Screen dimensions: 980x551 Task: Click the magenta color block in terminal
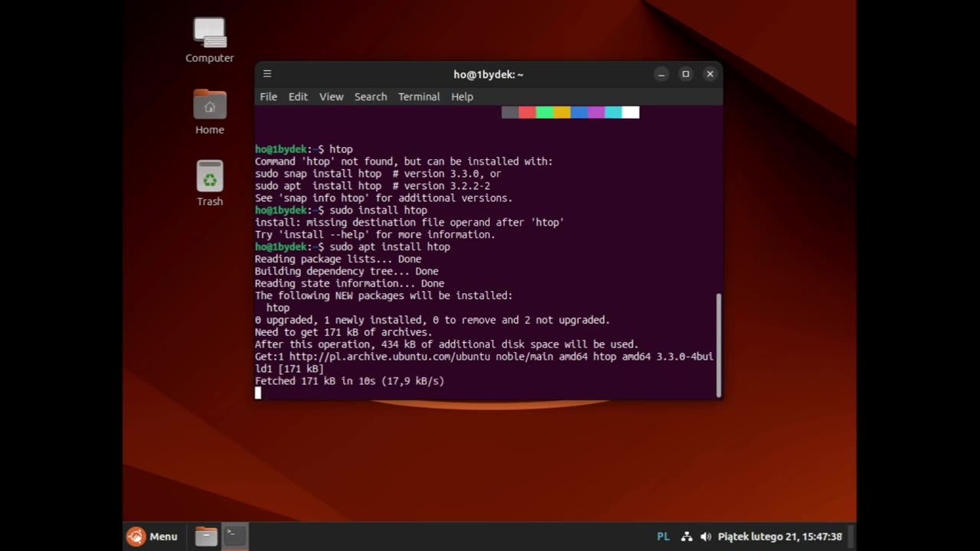click(596, 112)
